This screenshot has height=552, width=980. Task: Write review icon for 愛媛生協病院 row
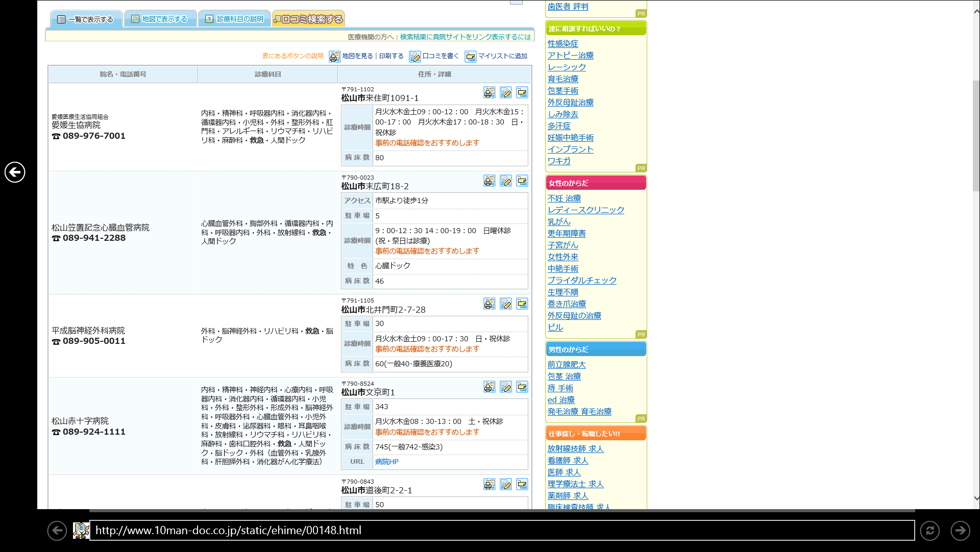click(x=505, y=92)
